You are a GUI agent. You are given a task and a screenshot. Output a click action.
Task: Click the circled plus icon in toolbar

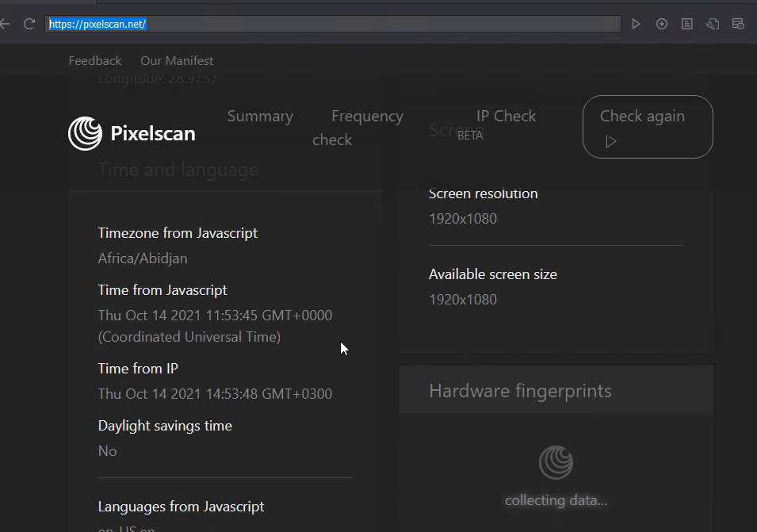pos(662,24)
